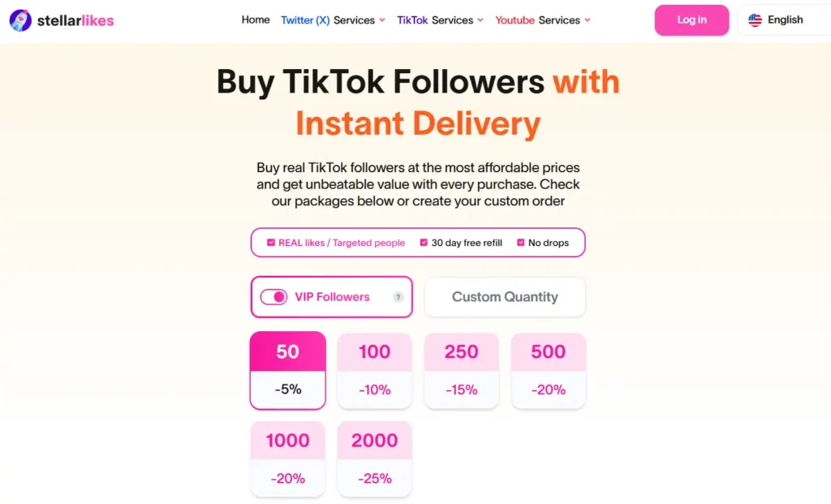The image size is (831, 504).
Task: Click the question mark icon beside VIP Followers
Action: (398, 296)
